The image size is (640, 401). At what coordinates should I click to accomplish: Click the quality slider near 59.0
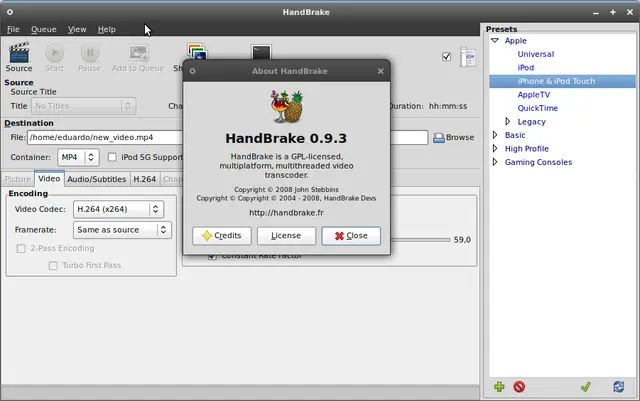pos(420,240)
